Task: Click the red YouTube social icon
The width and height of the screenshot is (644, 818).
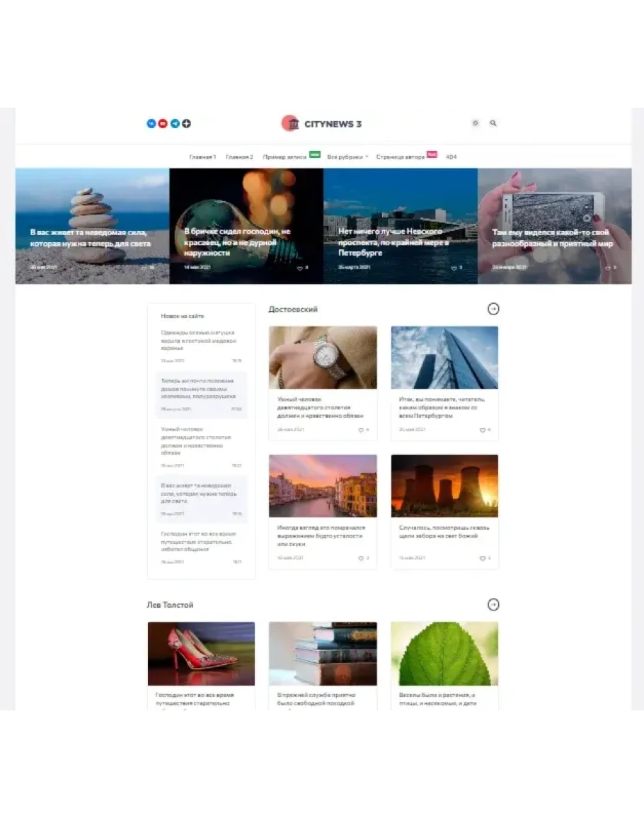Action: pos(163,123)
